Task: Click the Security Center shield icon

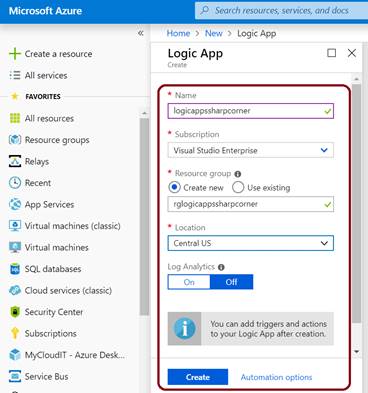Action: [15, 312]
